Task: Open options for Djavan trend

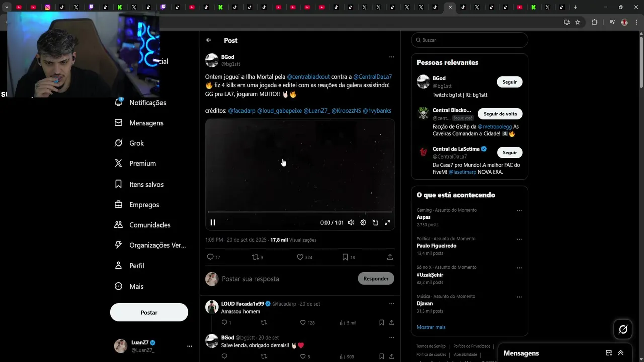Action: (519, 297)
